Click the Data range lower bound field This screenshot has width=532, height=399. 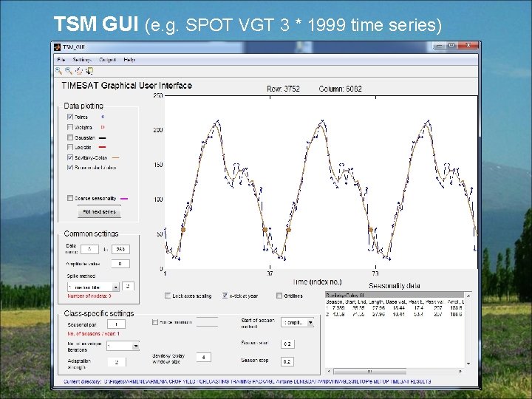pos(89,250)
